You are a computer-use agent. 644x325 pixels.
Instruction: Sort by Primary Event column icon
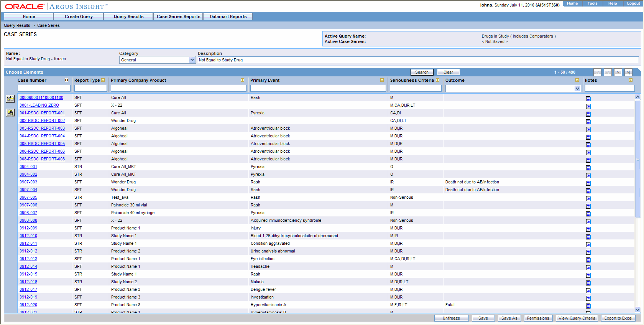click(382, 80)
